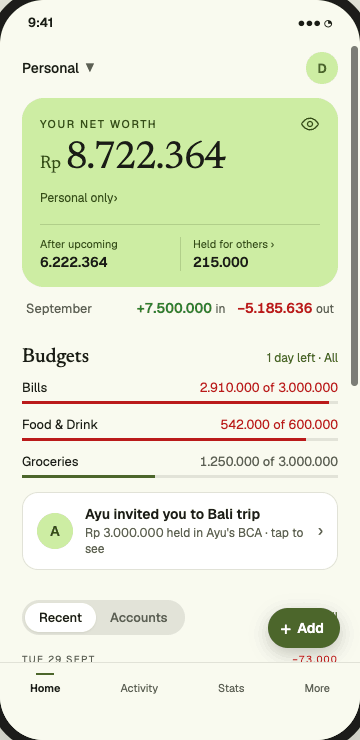Open Held for others details
Screen dimensions: 360x740
point(234,244)
